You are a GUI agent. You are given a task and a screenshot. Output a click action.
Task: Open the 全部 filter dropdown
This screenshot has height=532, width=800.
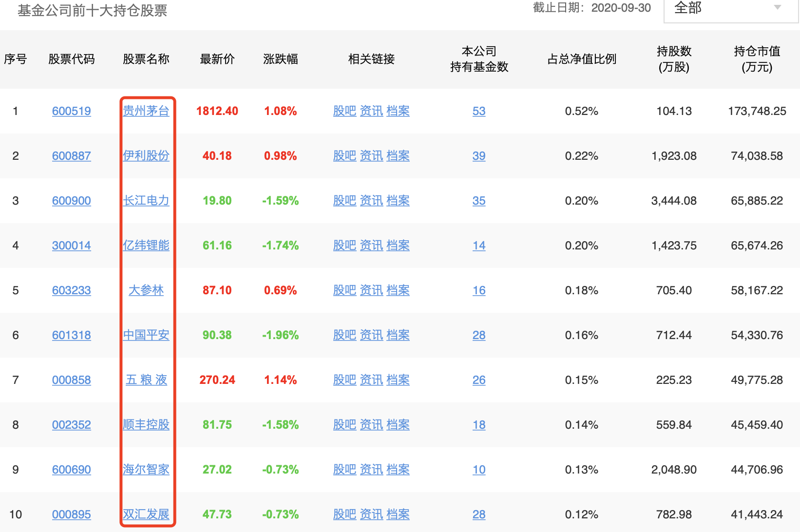[731, 9]
